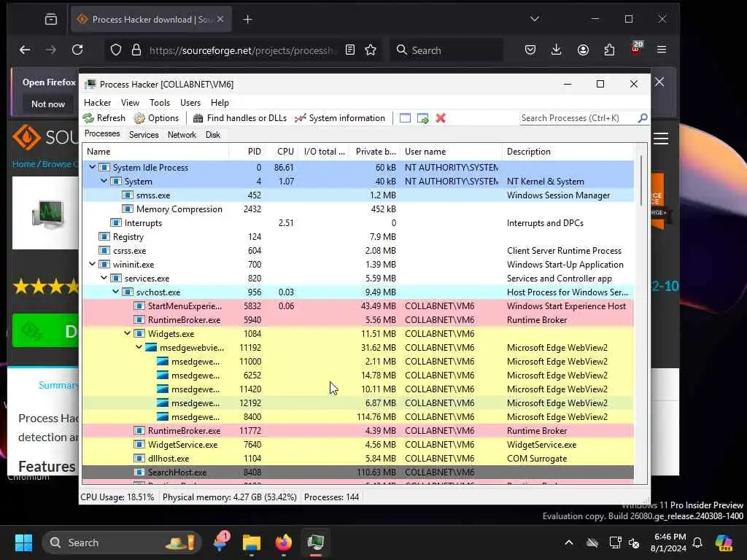Sort by Description column header
The height and width of the screenshot is (560, 747).
(568, 152)
